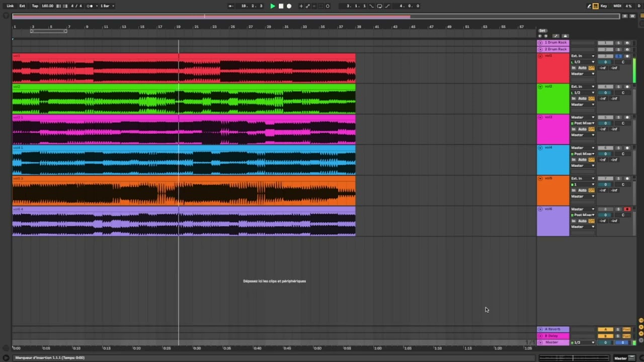Toggle Draw Mode pencil icon
644x362 pixels.
589,6
